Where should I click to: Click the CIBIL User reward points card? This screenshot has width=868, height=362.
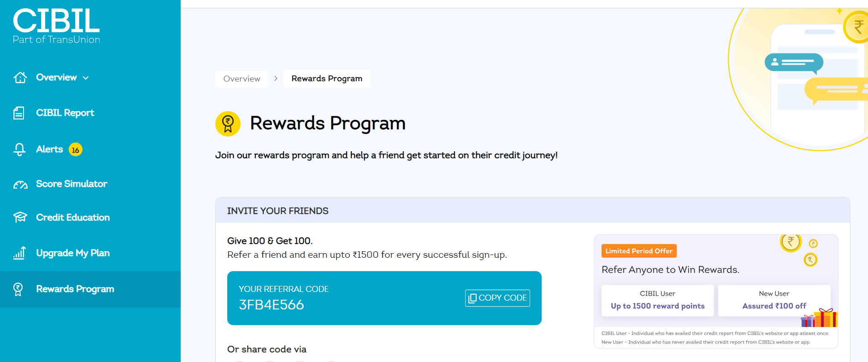[x=657, y=301]
